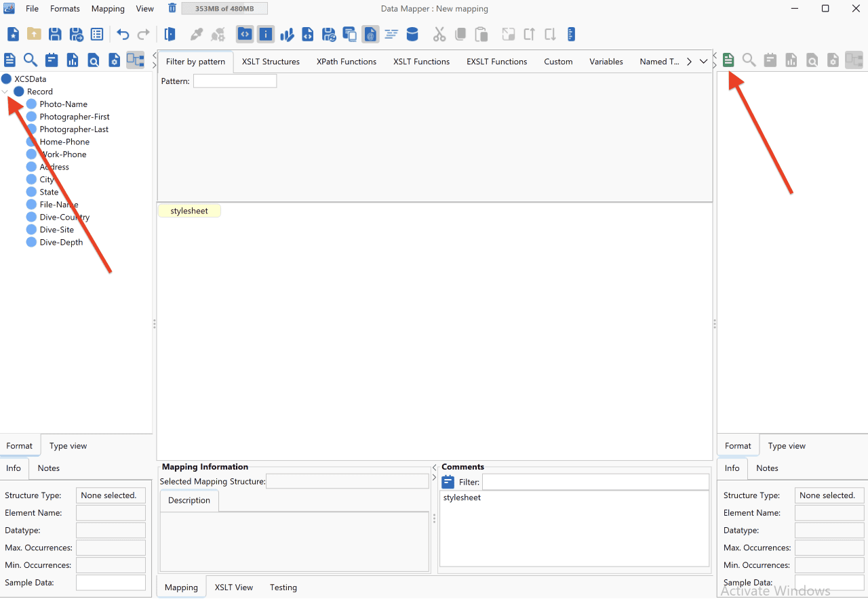
Task: Switch to the XPath Functions tab
Action: coord(347,62)
